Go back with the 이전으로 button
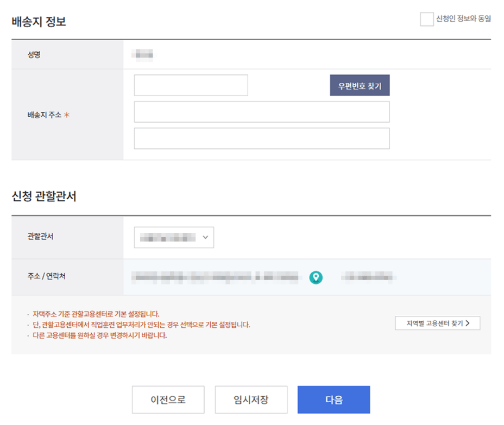 pos(168,399)
